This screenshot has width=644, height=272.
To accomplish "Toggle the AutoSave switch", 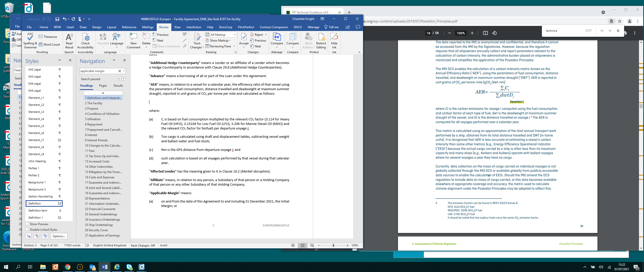I will [x=47, y=19].
